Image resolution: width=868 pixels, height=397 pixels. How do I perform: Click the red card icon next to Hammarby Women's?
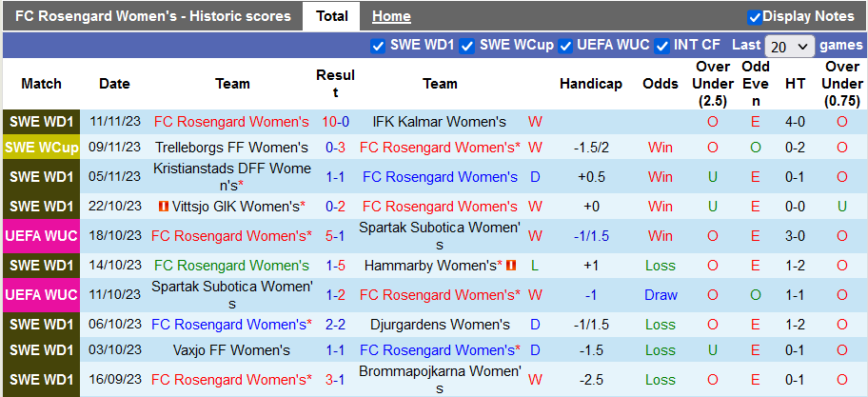511,266
